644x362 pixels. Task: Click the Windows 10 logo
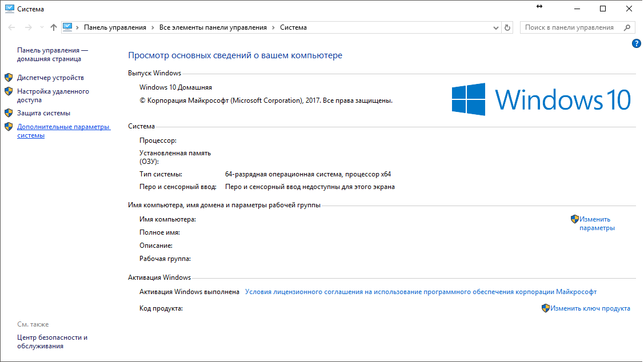coord(541,99)
